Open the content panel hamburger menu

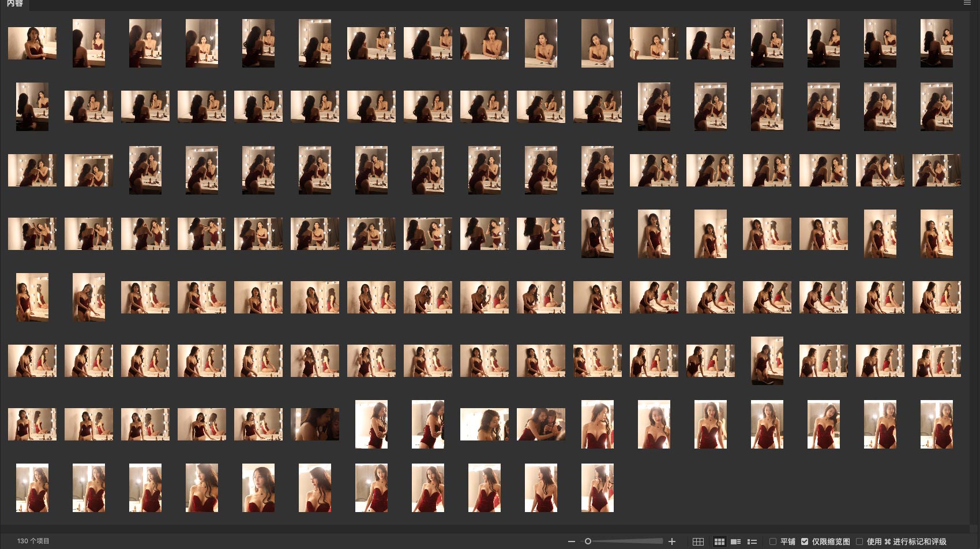[967, 3]
